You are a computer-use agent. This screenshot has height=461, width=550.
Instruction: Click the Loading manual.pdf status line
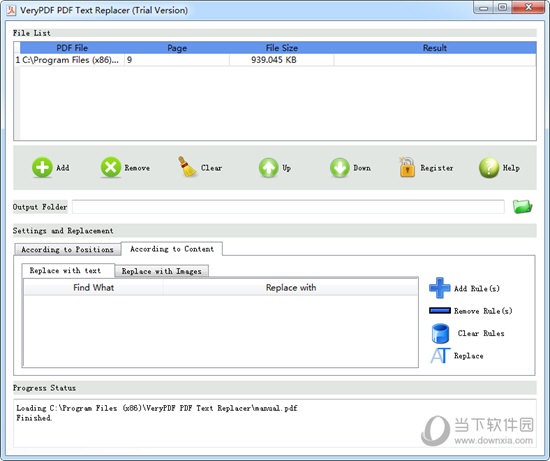pyautogui.click(x=157, y=408)
